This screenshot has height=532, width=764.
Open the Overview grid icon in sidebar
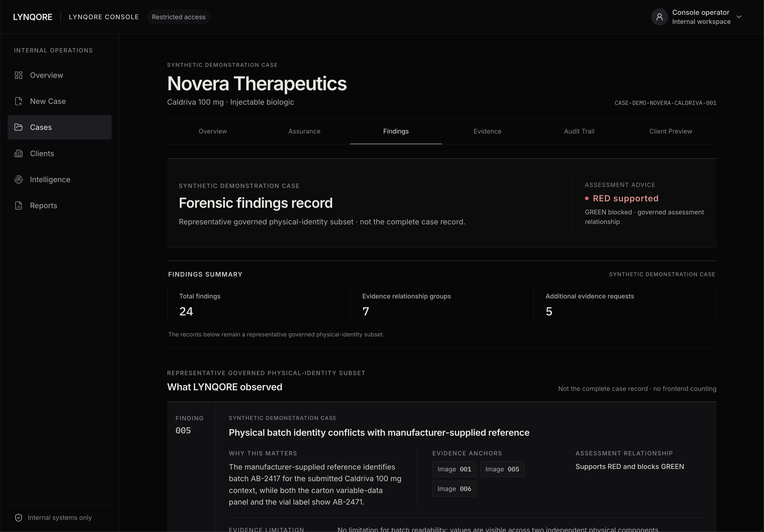(x=19, y=75)
